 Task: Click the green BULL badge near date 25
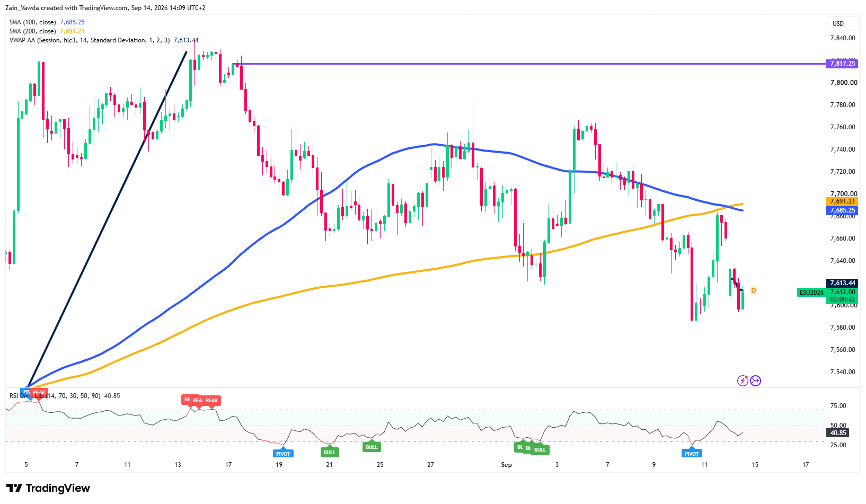coord(372,447)
